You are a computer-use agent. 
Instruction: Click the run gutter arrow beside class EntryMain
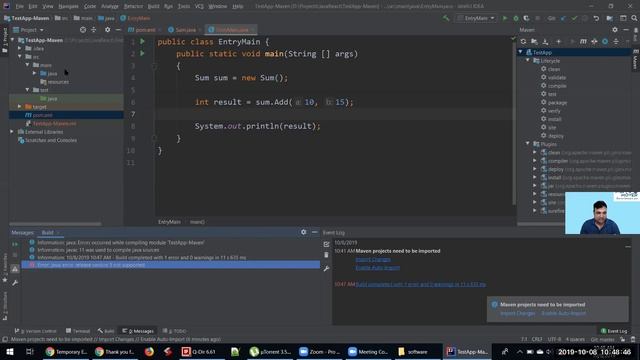pyautogui.click(x=142, y=41)
